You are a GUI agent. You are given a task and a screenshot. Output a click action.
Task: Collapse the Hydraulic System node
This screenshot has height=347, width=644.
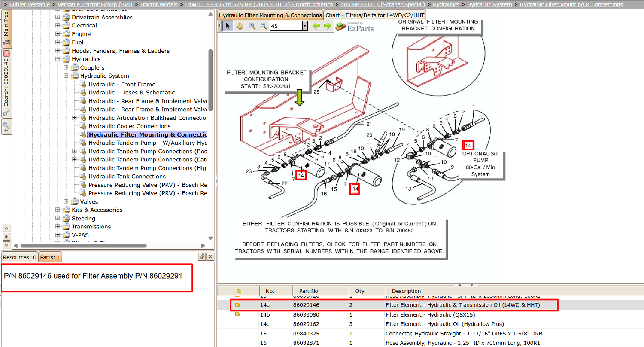tap(66, 76)
